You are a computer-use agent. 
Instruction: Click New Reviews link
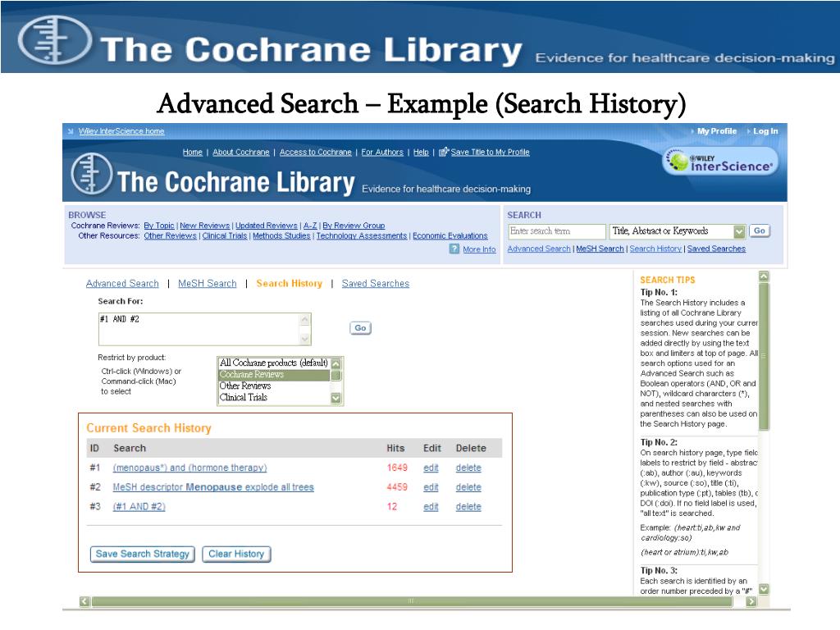(x=204, y=226)
